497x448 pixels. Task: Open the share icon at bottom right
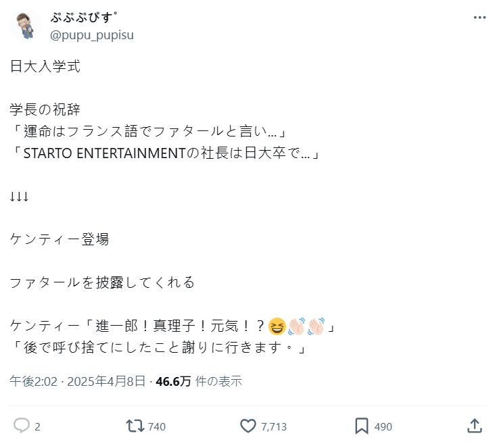pyautogui.click(x=475, y=426)
